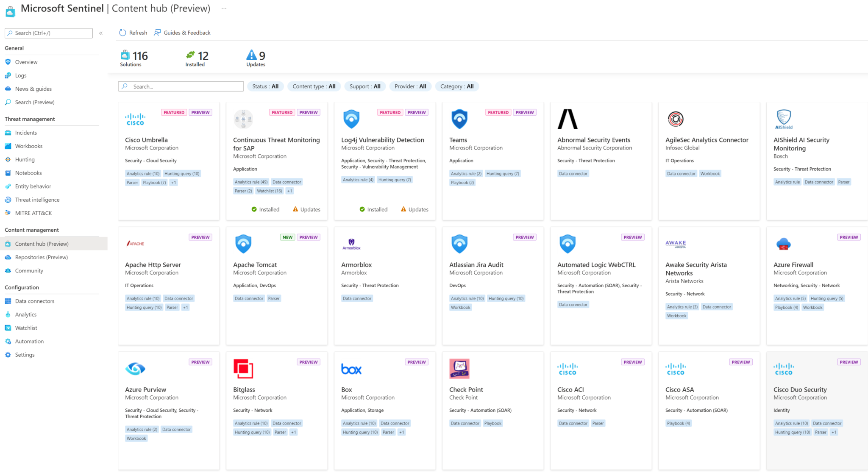Open Sentinel Settings
This screenshot has height=472, width=868.
[25, 355]
